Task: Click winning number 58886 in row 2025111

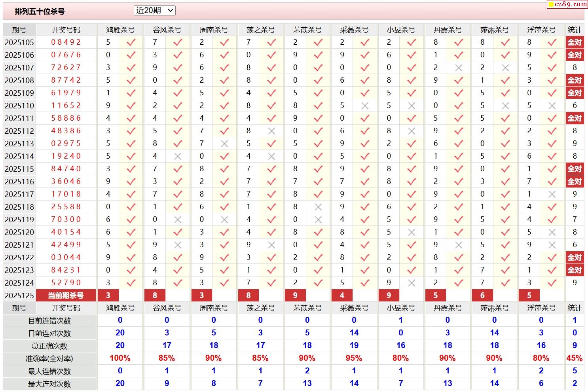Action: pos(66,118)
